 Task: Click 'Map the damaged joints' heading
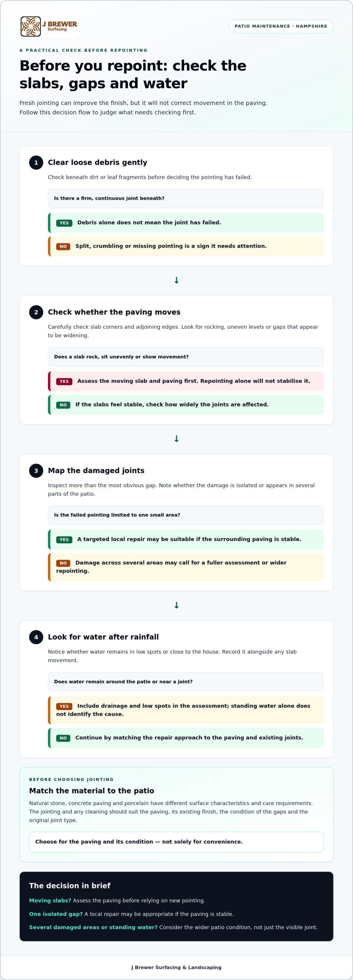coord(96,470)
